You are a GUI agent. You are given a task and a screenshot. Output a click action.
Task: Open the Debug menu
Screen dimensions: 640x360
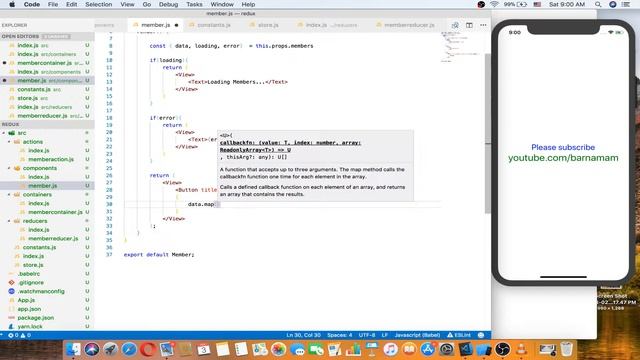[168, 4]
